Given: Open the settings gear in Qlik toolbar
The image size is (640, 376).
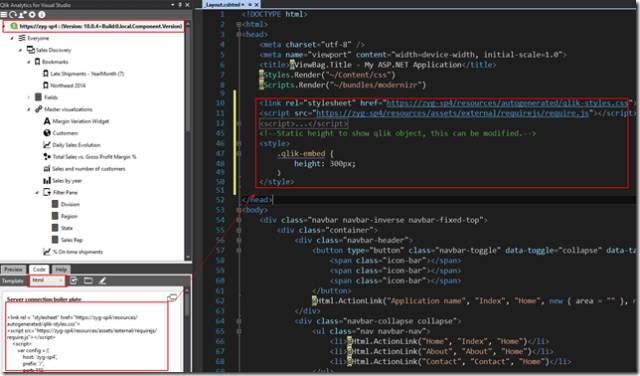Looking at the screenshot, I should (x=32, y=15).
